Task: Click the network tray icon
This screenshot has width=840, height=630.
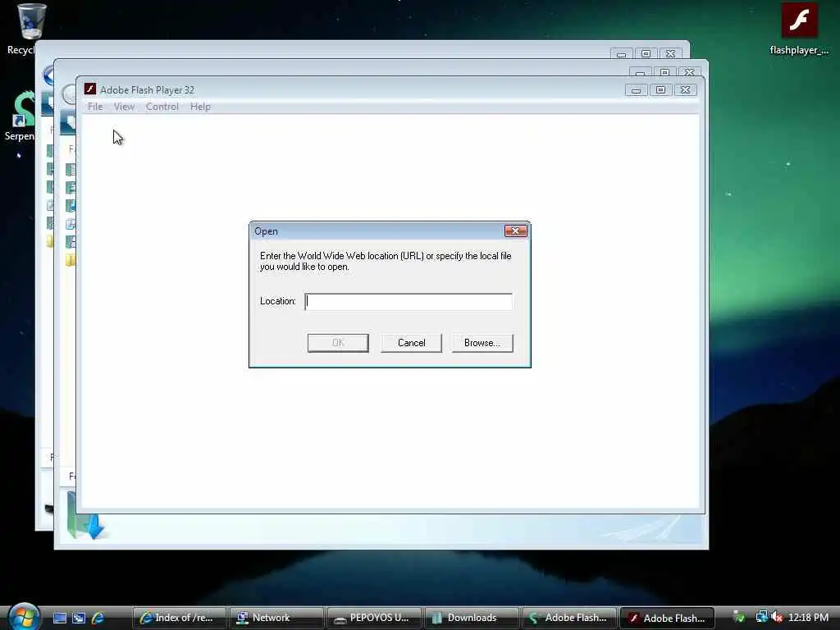Action: 761,617
